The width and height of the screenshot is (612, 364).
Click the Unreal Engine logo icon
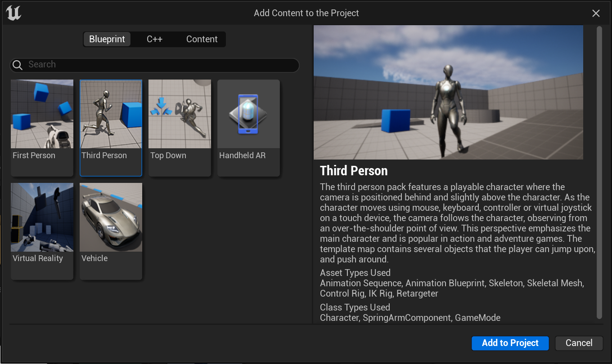coord(13,13)
